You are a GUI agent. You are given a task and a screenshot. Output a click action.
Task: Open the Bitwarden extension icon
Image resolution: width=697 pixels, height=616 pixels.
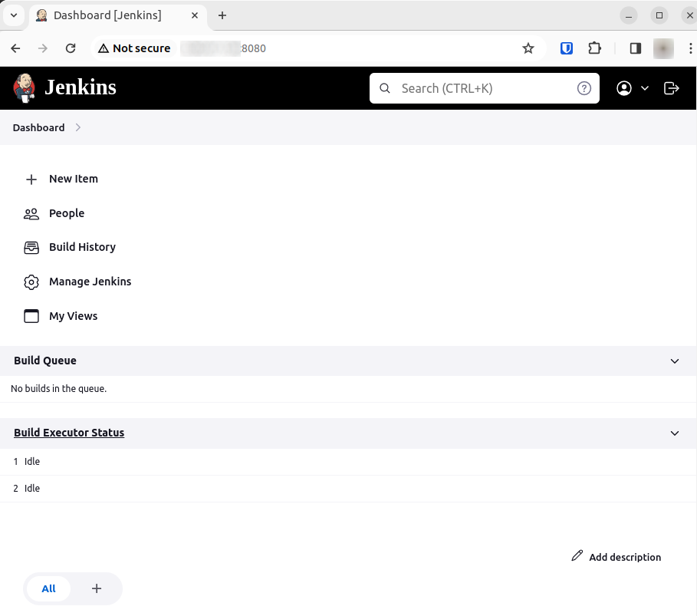[567, 48]
